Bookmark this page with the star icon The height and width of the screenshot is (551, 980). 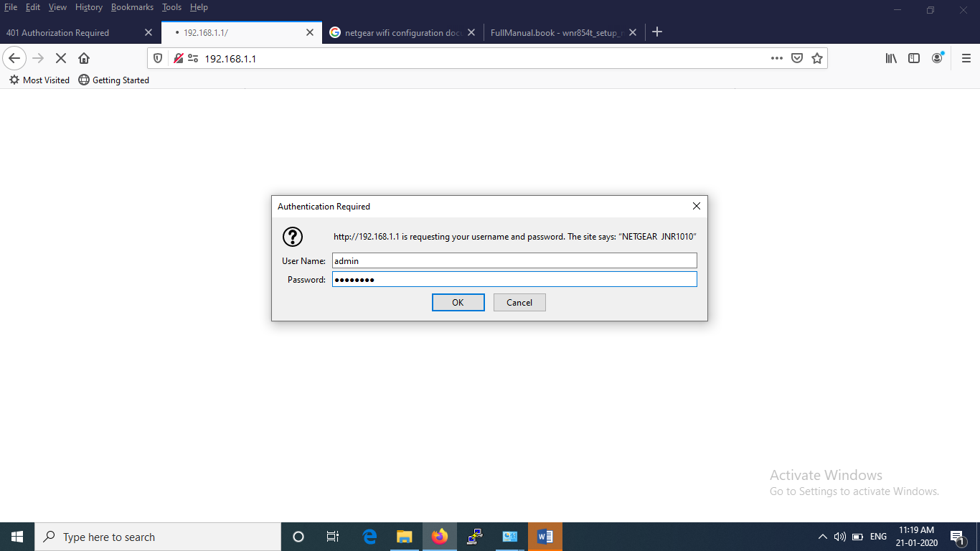pyautogui.click(x=817, y=58)
